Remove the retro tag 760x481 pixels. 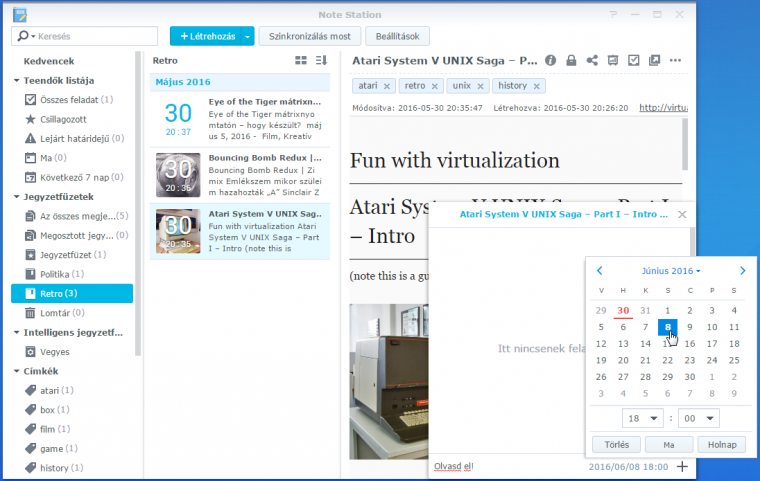click(x=435, y=86)
